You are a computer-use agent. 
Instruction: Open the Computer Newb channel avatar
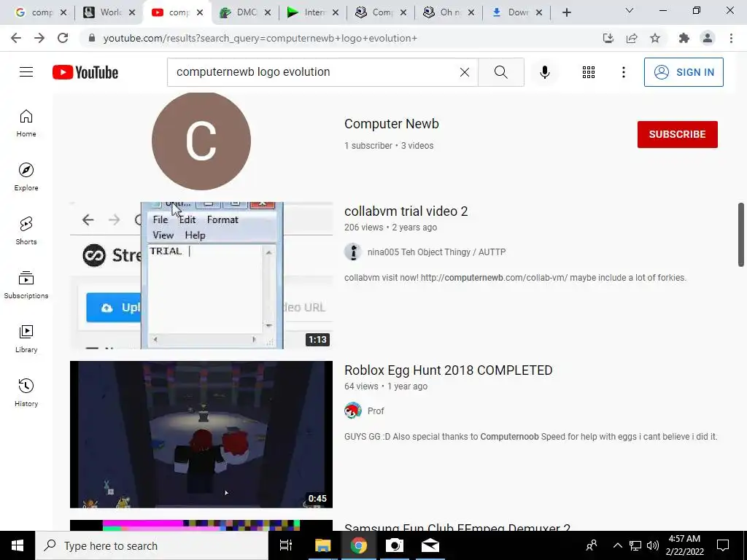tap(201, 141)
